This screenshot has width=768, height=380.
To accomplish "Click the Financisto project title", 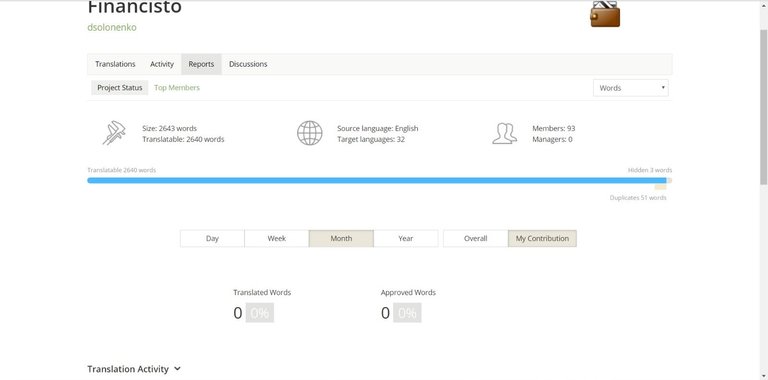I will click(x=135, y=7).
